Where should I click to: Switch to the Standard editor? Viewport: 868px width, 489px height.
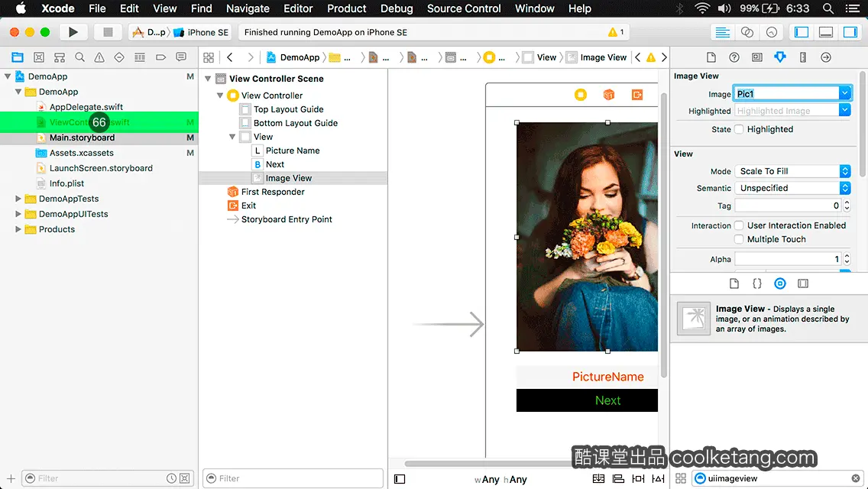click(722, 32)
